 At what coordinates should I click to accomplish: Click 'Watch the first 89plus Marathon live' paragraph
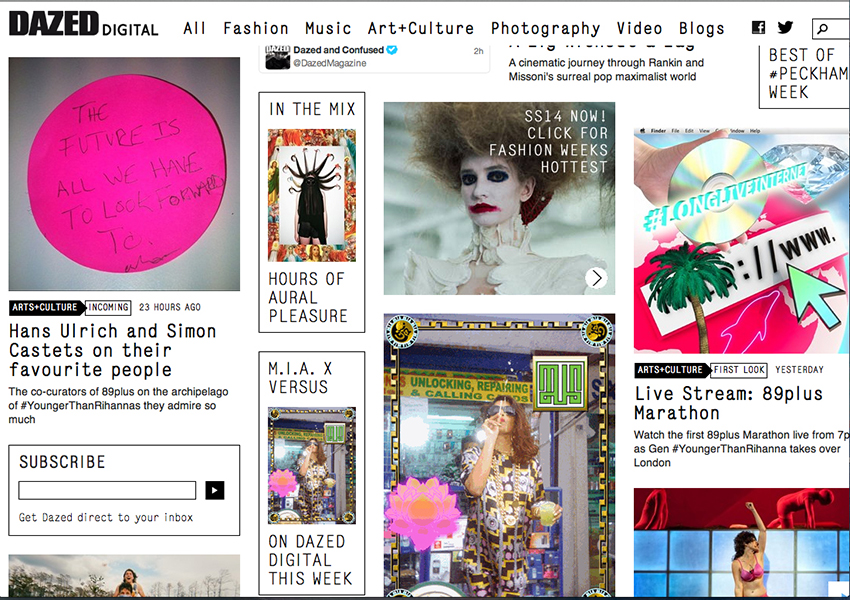[741, 449]
